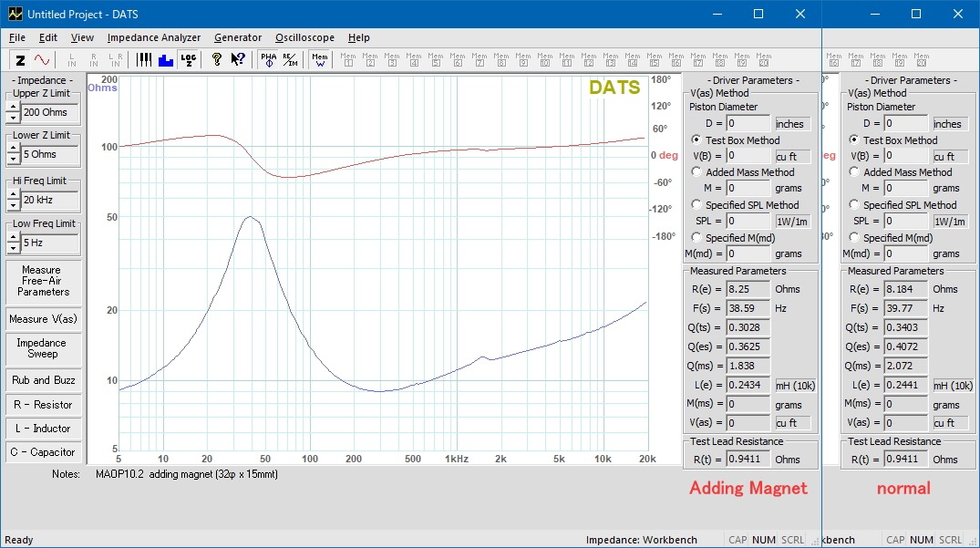The height and width of the screenshot is (548, 980).
Task: Select the Mem 5 memory slot icon
Action: pos(436,60)
